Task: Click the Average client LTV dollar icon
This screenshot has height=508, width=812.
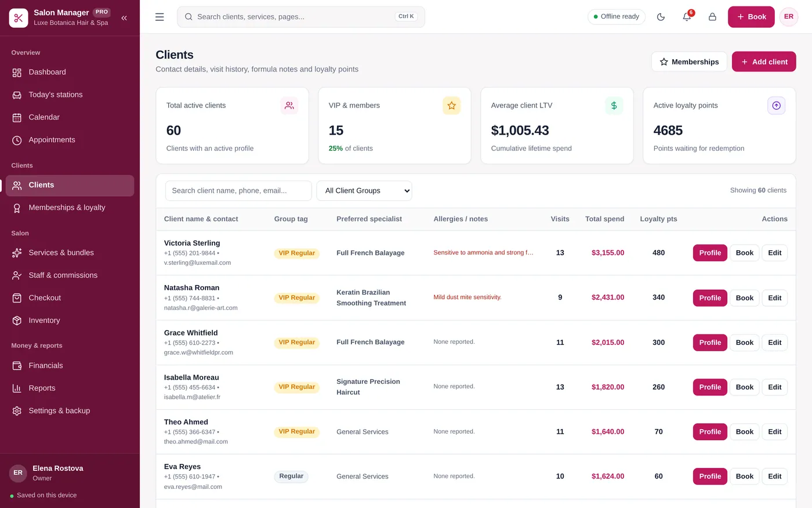Action: click(x=614, y=106)
